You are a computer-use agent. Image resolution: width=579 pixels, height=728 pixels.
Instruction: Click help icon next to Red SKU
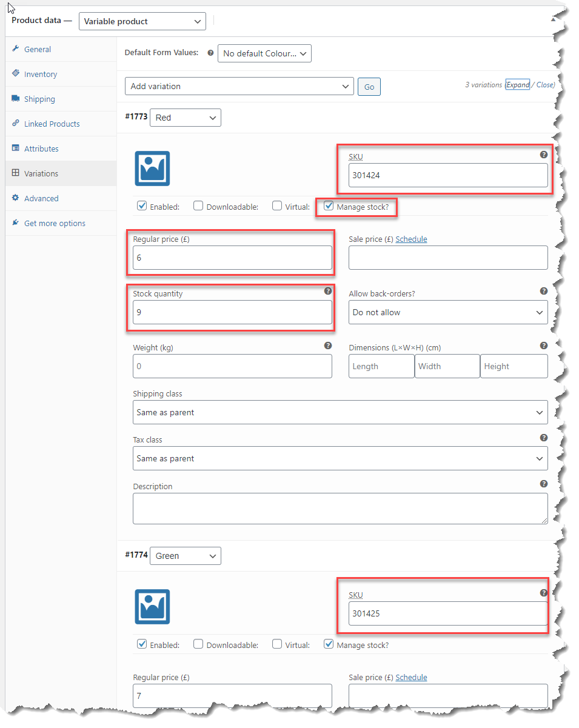(x=543, y=155)
